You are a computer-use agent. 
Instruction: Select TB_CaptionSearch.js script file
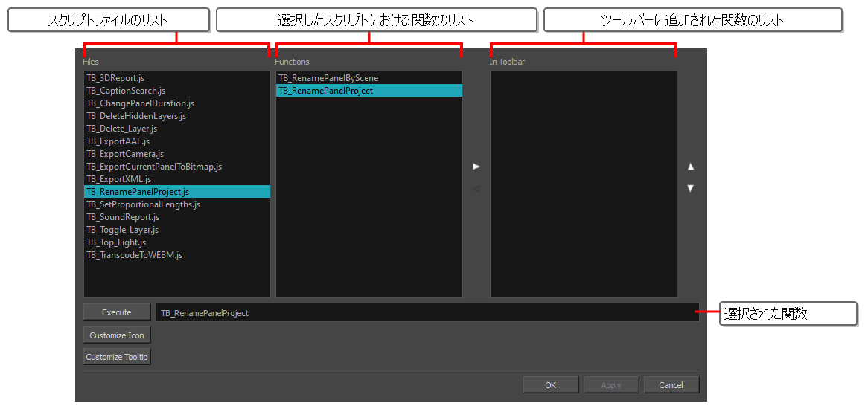[125, 91]
